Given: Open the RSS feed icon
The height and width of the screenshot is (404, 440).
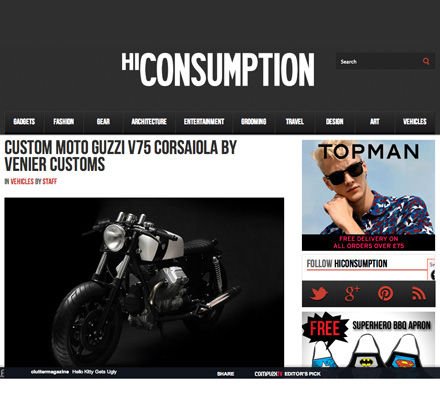Looking at the screenshot, I should [419, 294].
